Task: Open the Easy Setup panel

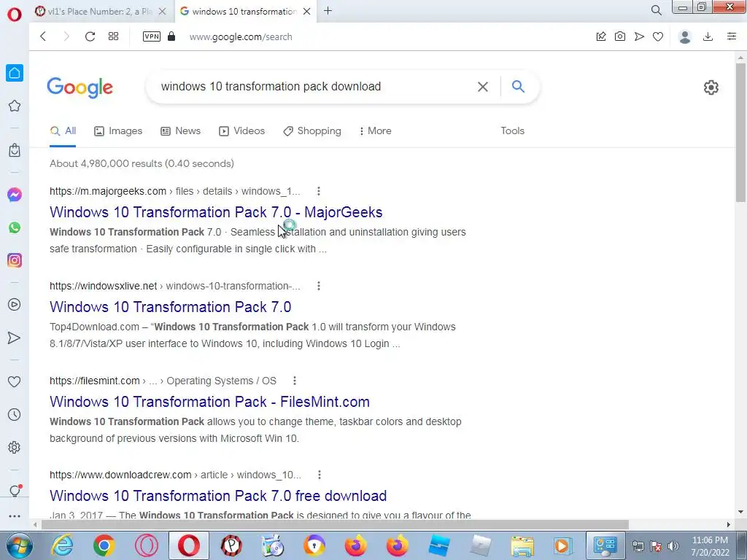Action: point(732,36)
